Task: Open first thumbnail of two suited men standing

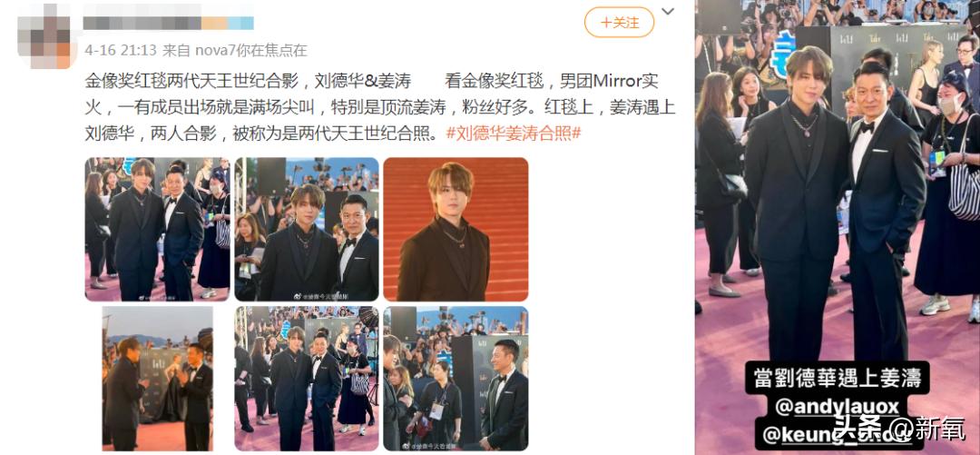Action: pos(158,229)
